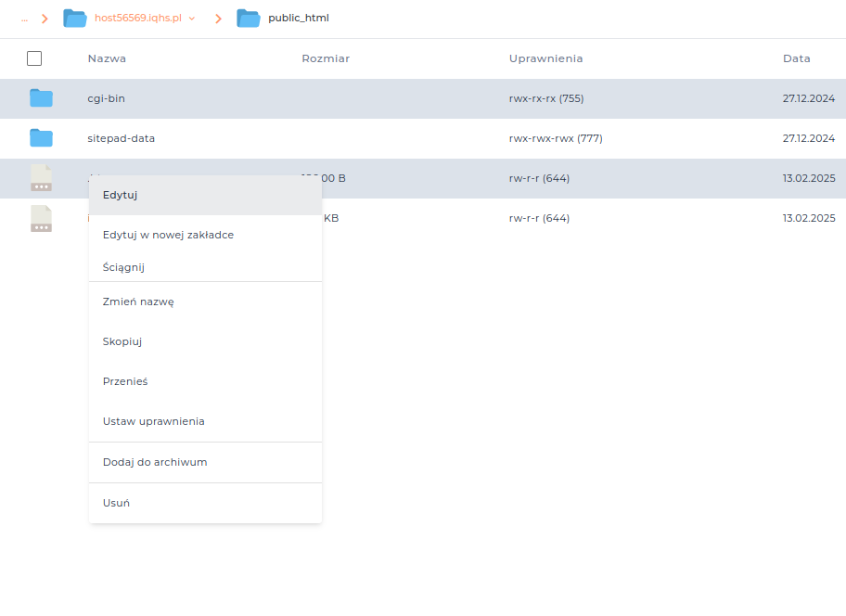
Task: Click the breadcrumb ellipsis to show parent folders
Action: point(24,19)
